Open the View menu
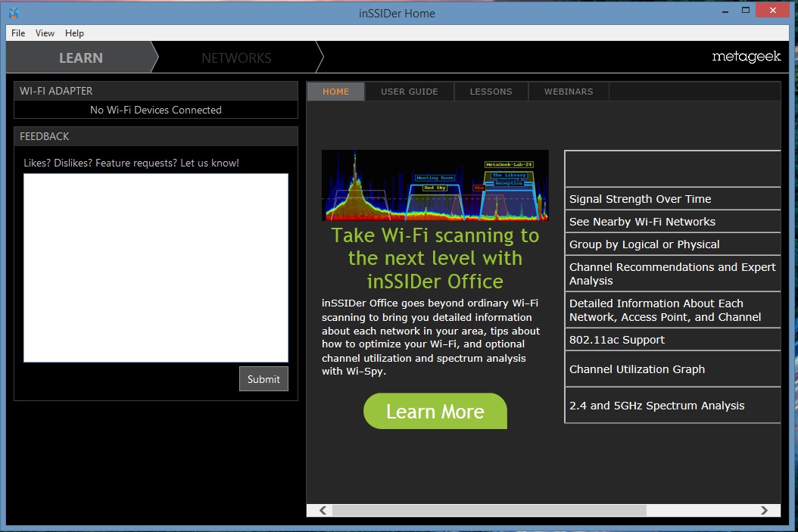The width and height of the screenshot is (798, 532). pyautogui.click(x=45, y=33)
